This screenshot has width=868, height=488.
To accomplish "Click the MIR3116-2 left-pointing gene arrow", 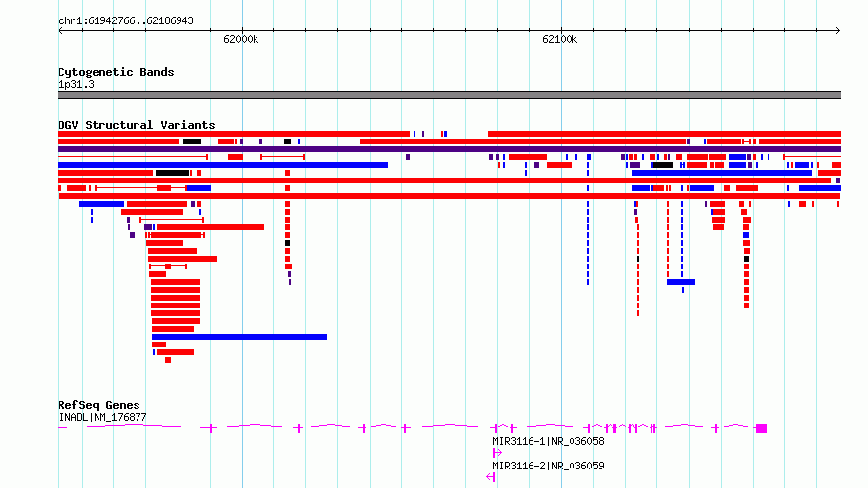I will [x=491, y=477].
